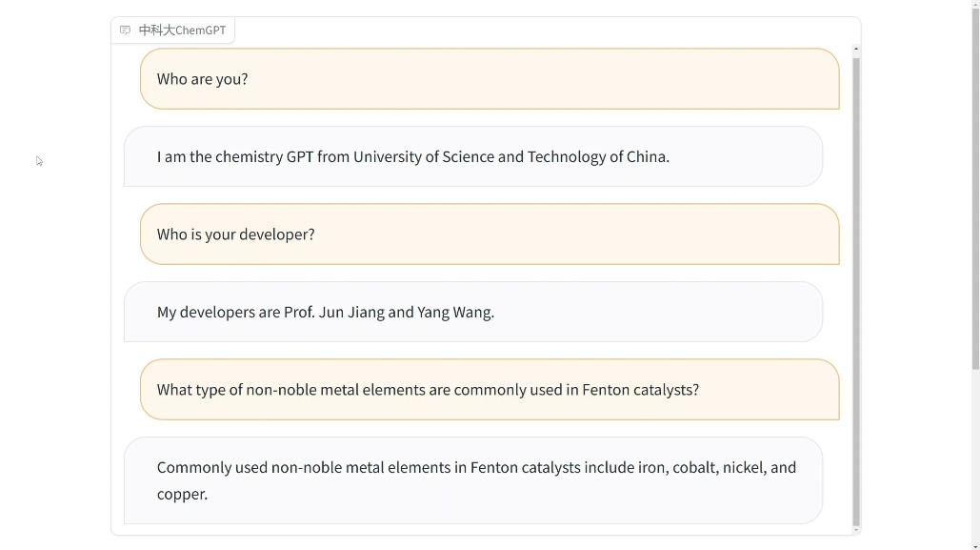Click the chat panel's vertical scrollbar thumb
This screenshot has height=550, width=980.
tap(855, 291)
